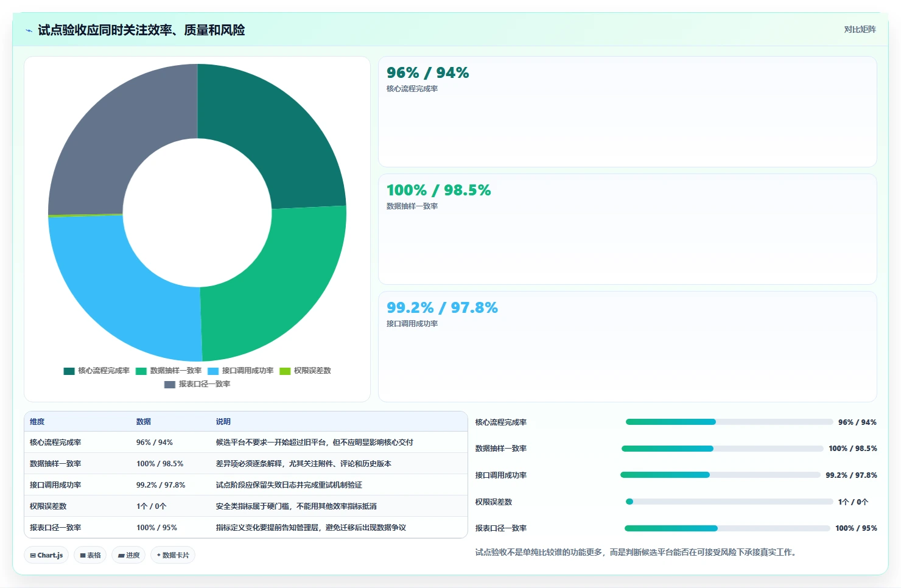Click the 进度 tag chip
This screenshot has width=901, height=588.
(x=128, y=555)
